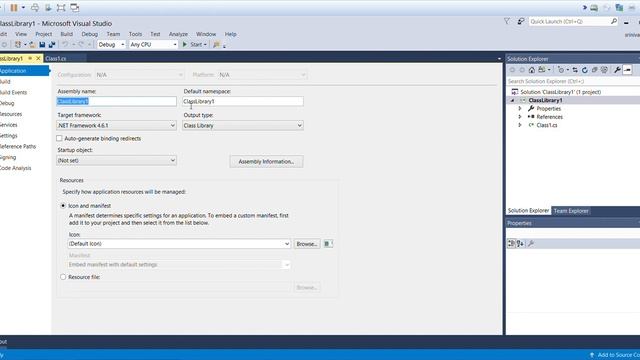Click the Quick Launch magnifier icon
The image size is (640, 360).
tap(613, 21)
